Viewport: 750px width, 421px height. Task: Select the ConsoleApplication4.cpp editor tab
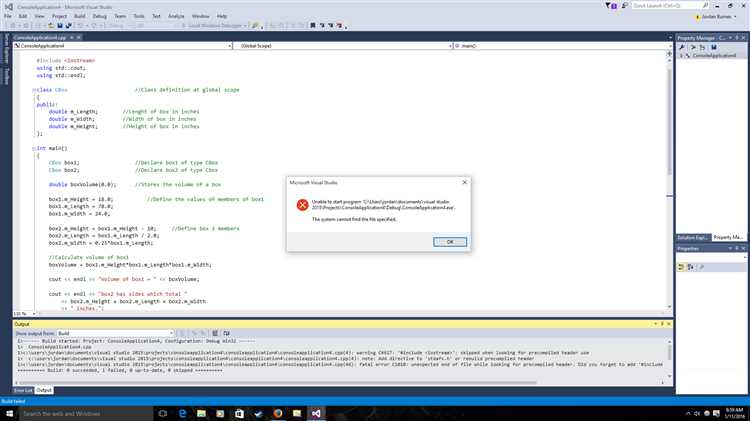click(40, 37)
